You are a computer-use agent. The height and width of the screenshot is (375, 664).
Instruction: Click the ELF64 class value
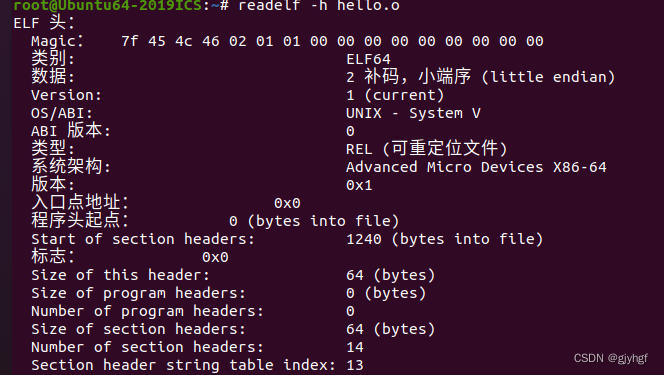pos(368,59)
